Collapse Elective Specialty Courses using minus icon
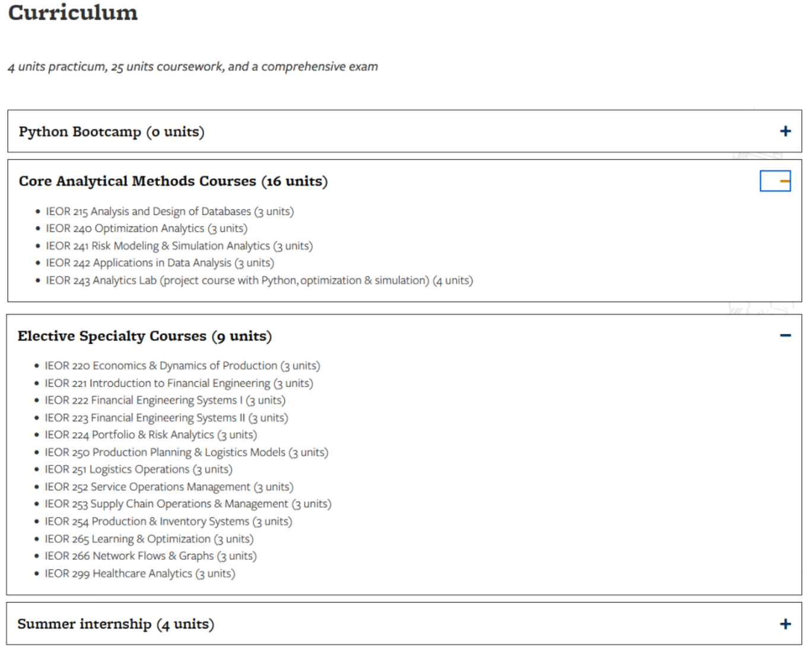This screenshot has height=650, width=812. pyautogui.click(x=785, y=336)
